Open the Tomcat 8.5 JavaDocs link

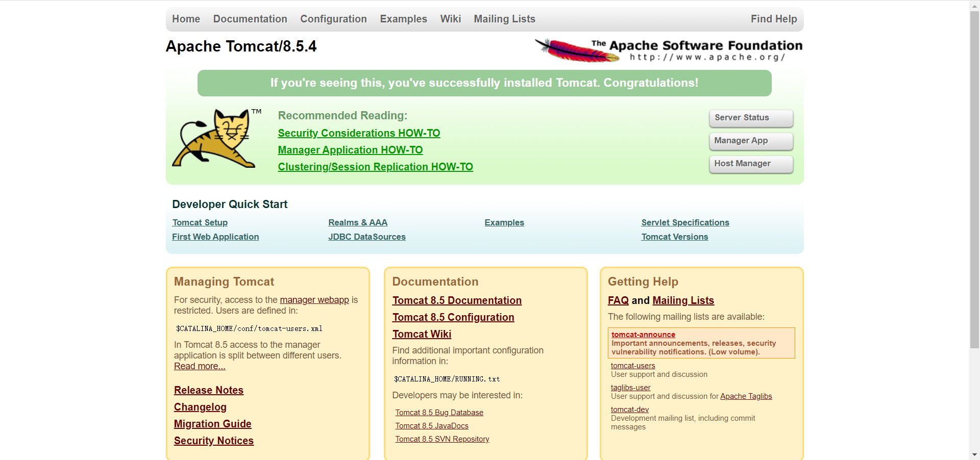[432, 426]
